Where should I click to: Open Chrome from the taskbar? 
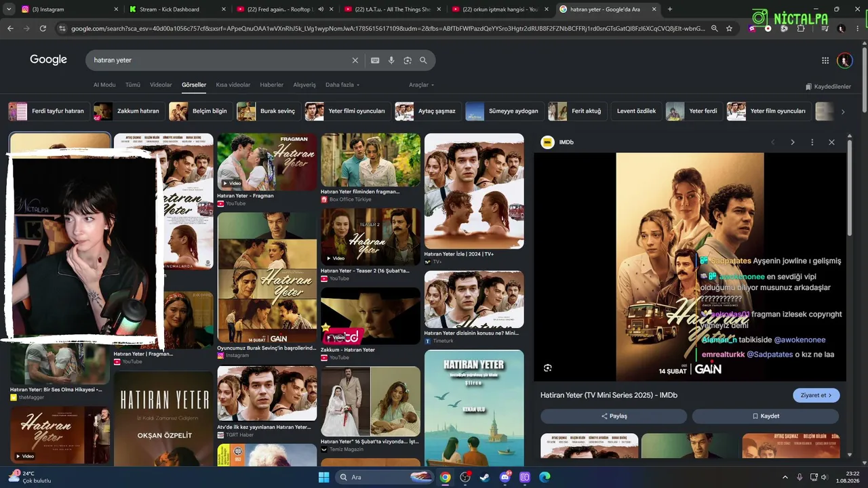[445, 477]
